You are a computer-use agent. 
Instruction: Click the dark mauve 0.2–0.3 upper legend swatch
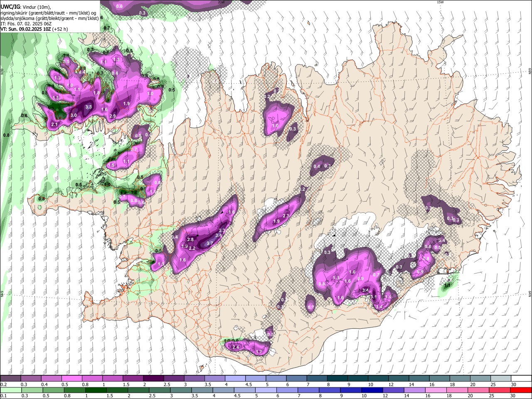10,379
